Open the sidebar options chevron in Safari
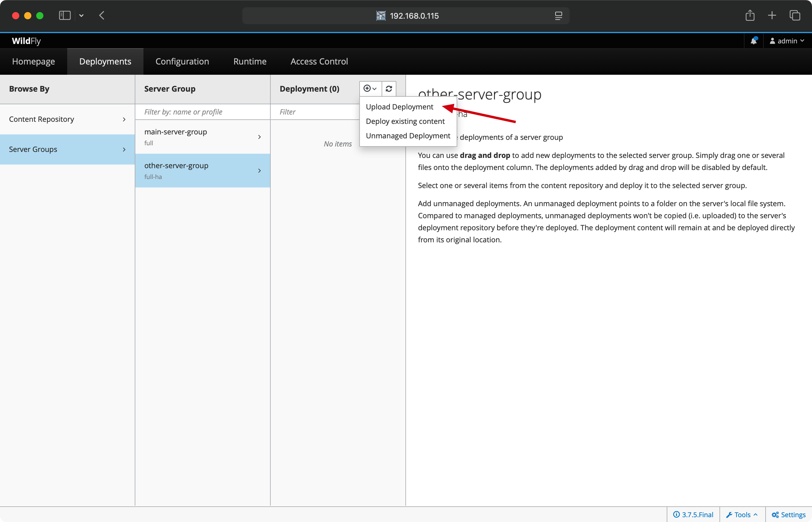812x522 pixels. tap(81, 15)
